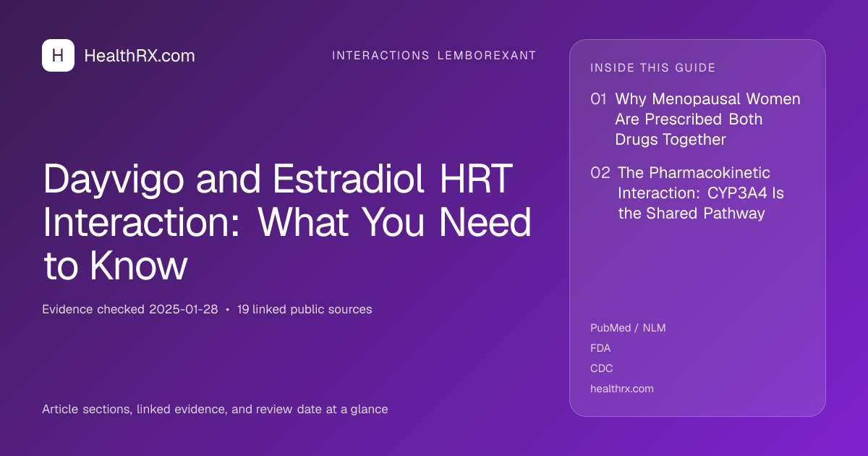868x456 pixels.
Task: Click the Dayvigo and Estradiol HRT headline
Action: [x=288, y=223]
